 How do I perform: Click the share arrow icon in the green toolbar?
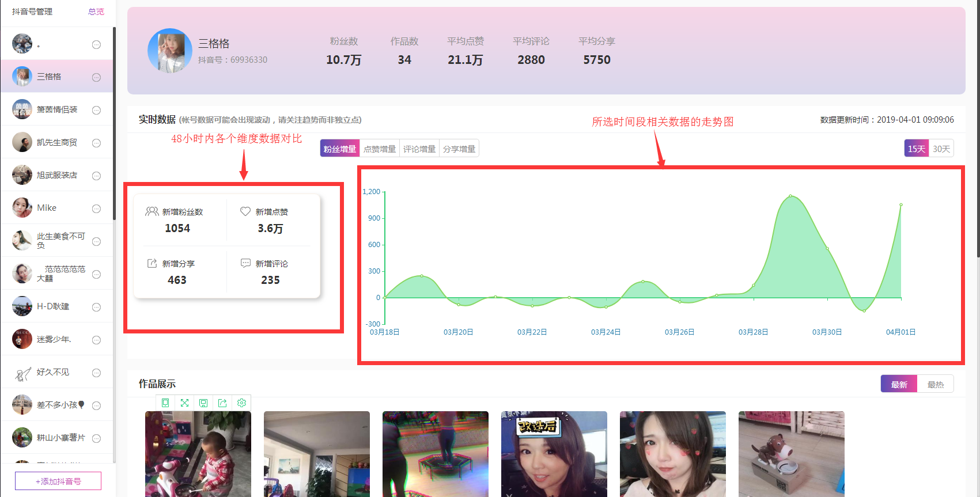[222, 403]
